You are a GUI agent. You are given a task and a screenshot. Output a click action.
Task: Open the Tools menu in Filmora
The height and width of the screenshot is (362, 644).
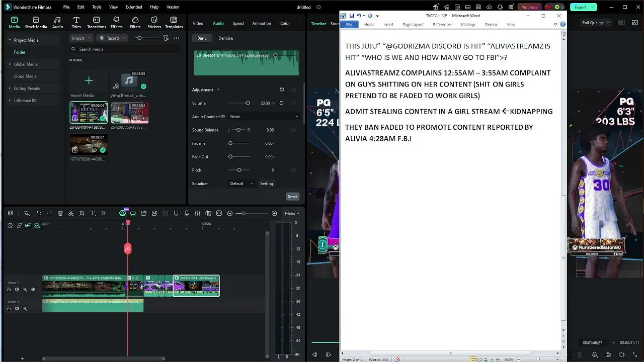(x=97, y=7)
